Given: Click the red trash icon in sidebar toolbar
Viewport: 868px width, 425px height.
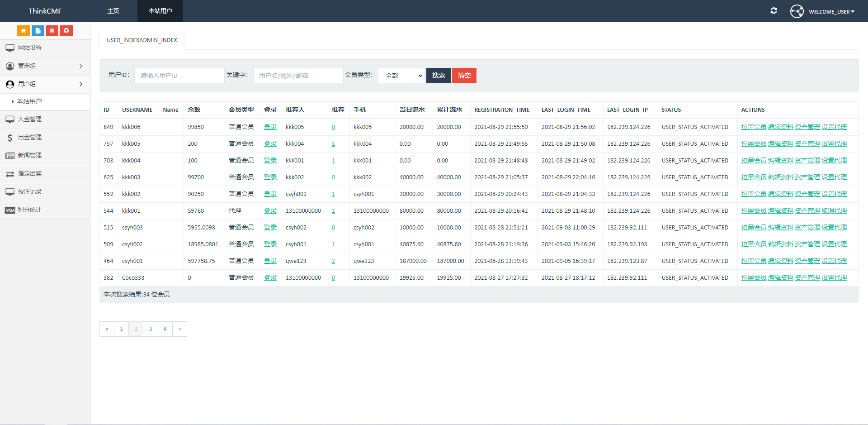Looking at the screenshot, I should pos(52,30).
